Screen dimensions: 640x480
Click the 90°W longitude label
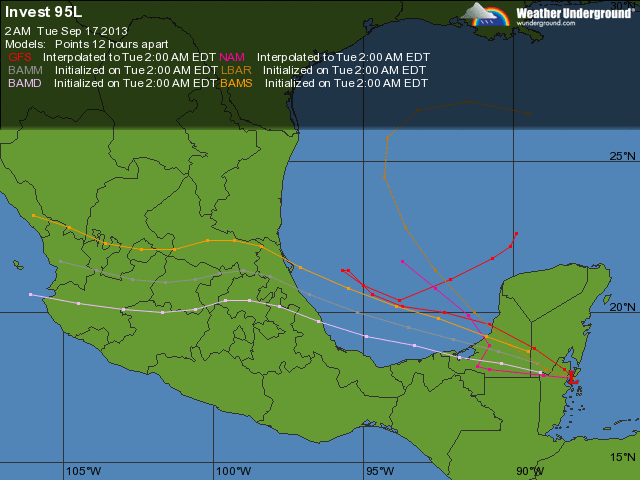tap(529, 471)
